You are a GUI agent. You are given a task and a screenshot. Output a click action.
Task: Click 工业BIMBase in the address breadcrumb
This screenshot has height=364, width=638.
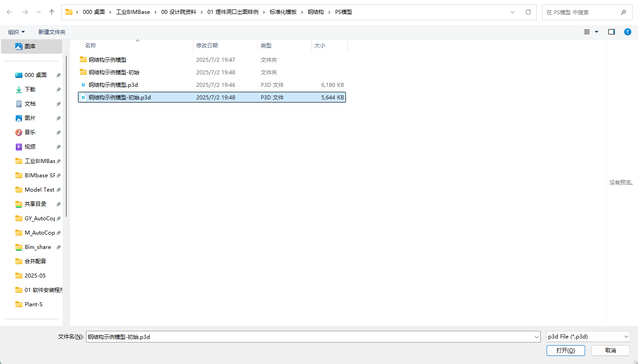click(x=133, y=12)
